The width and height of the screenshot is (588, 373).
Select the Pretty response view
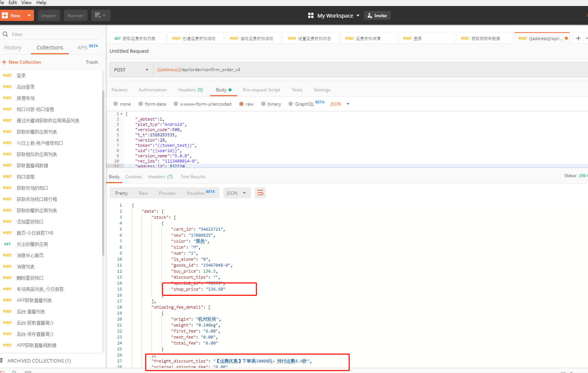[122, 193]
